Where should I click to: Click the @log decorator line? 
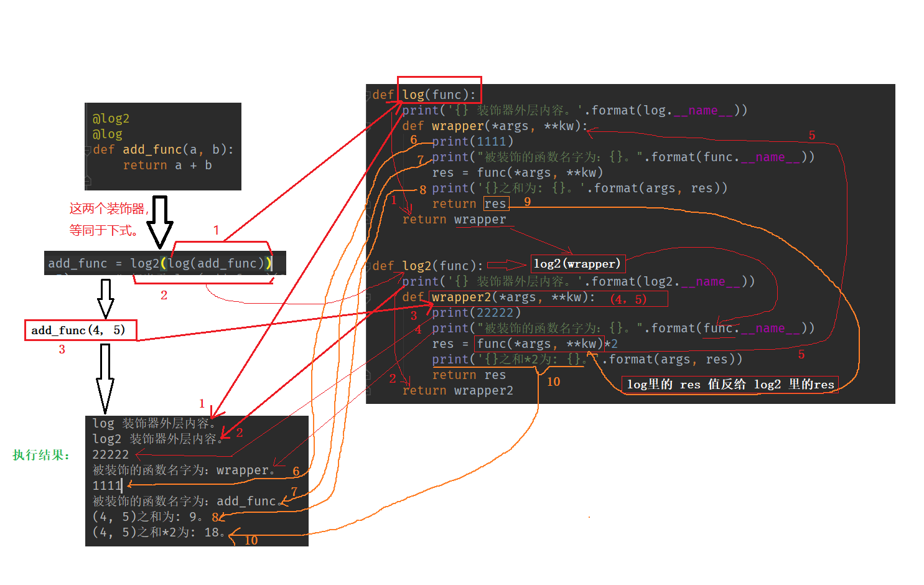[107, 134]
